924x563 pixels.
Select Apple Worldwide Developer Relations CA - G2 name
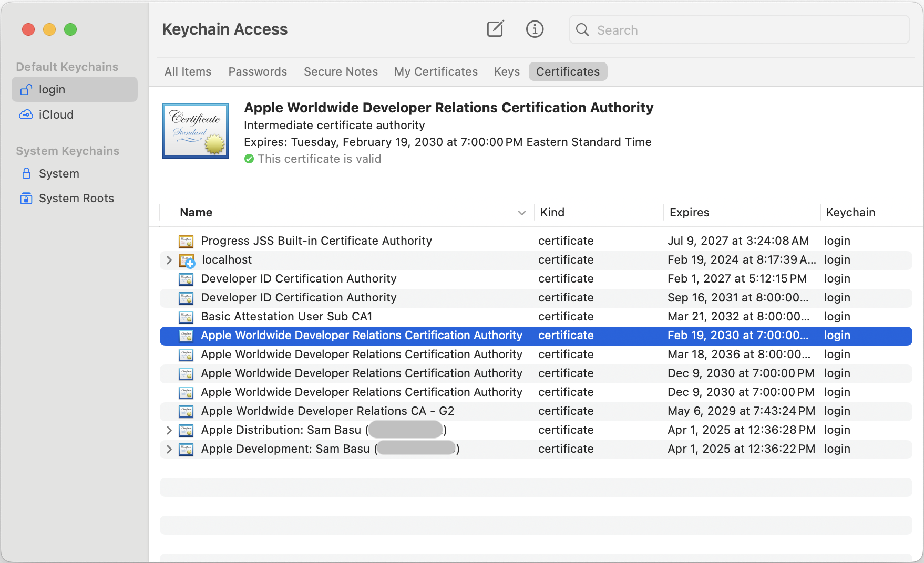[327, 411]
